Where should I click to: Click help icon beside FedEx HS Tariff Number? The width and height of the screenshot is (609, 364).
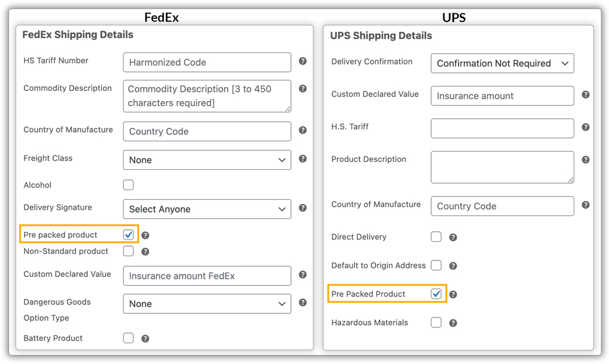click(303, 61)
